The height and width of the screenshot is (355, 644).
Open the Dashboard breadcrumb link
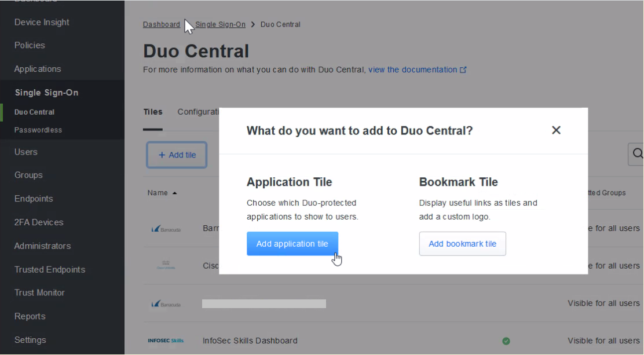point(162,25)
